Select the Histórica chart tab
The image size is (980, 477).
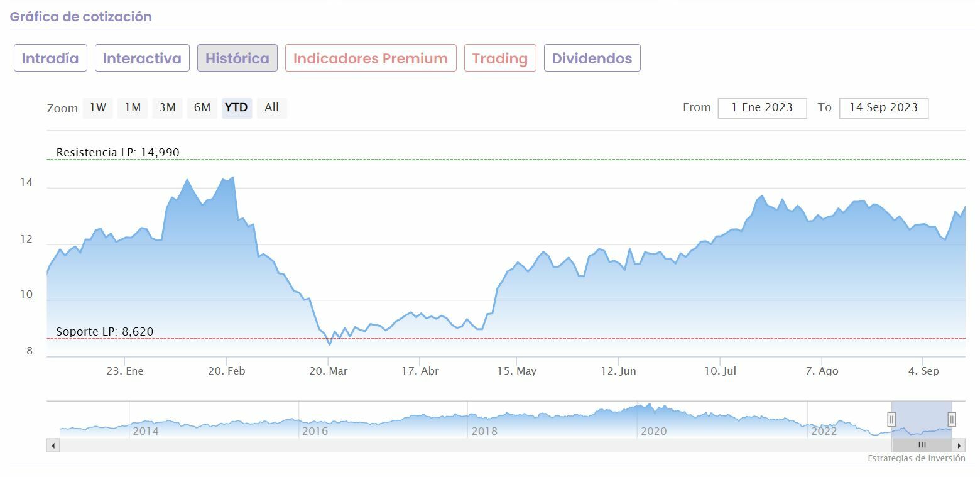[x=237, y=58]
